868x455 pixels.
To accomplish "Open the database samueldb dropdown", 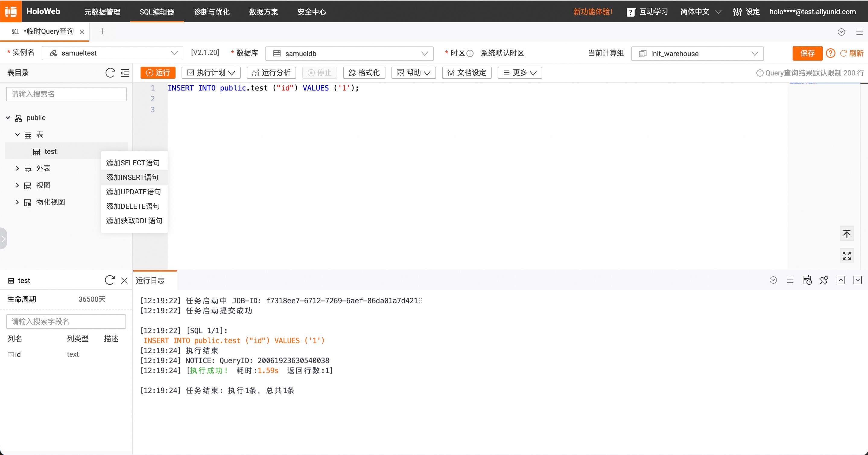I will (350, 54).
